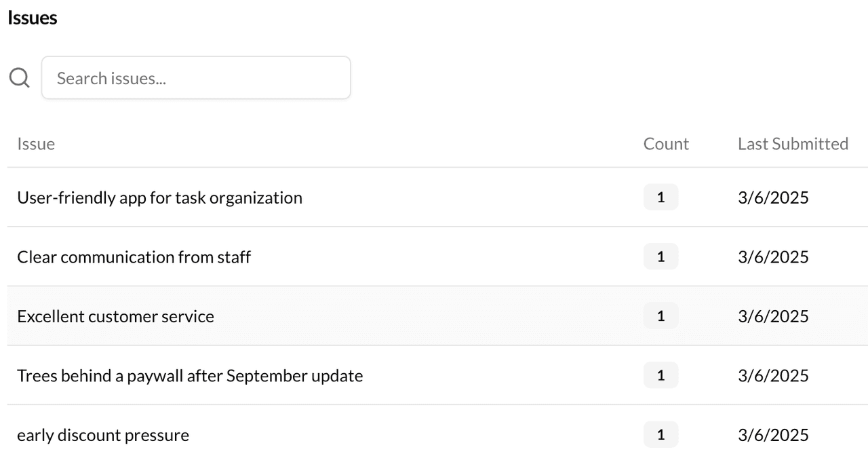Select the Trees behind a paywall issue
Viewport: 868px width, 458px height.
(x=190, y=375)
